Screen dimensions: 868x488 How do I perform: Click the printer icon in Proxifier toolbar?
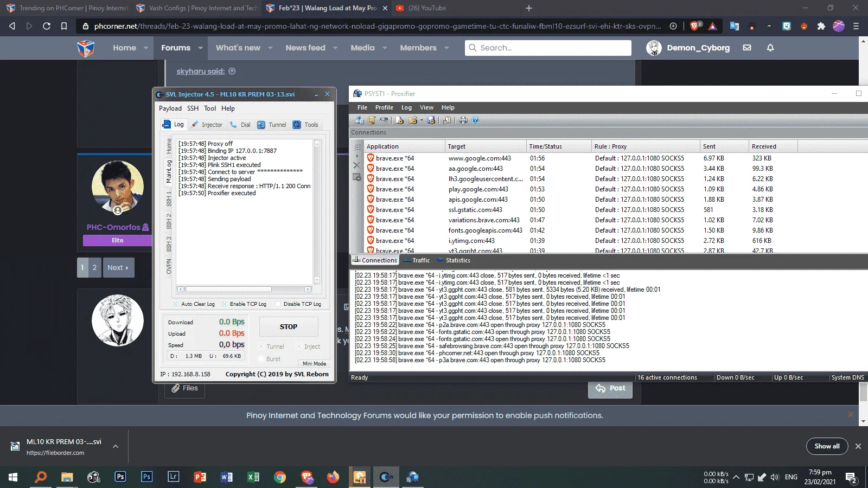(463, 120)
